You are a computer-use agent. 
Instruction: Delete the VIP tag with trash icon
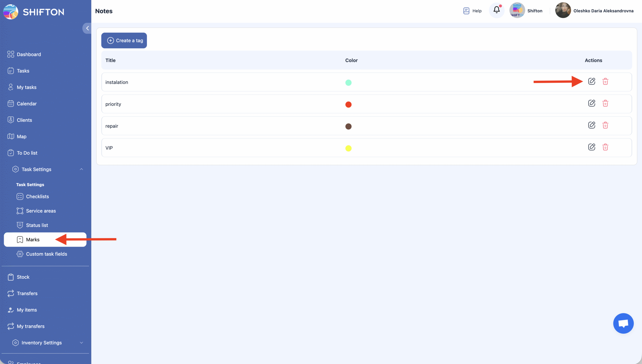coord(605,147)
